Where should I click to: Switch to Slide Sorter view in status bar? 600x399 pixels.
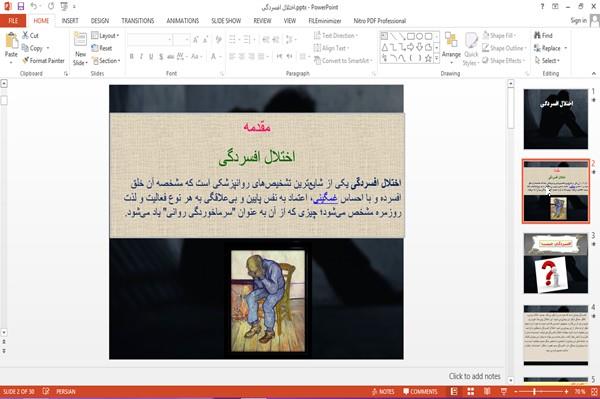(471, 391)
